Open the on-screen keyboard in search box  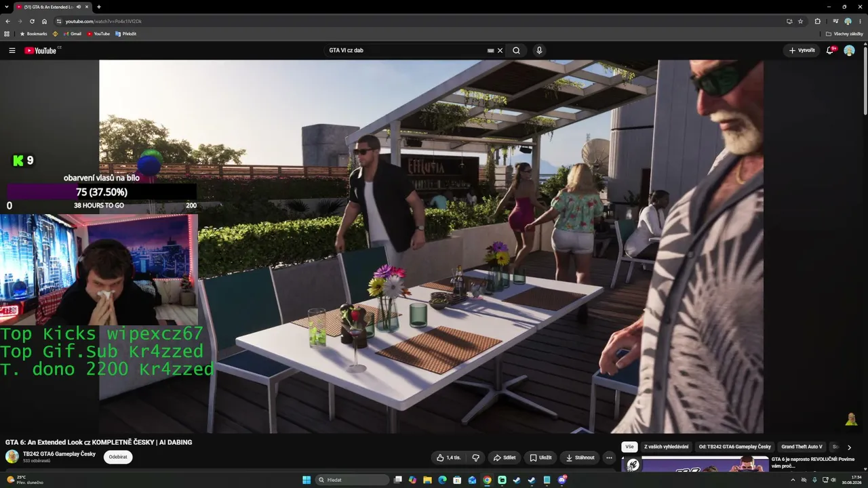pos(490,50)
